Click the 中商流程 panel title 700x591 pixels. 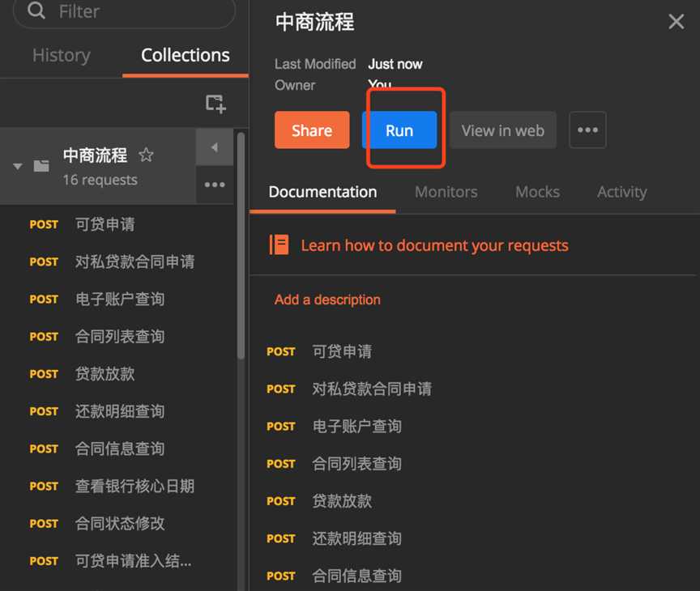[x=314, y=23]
